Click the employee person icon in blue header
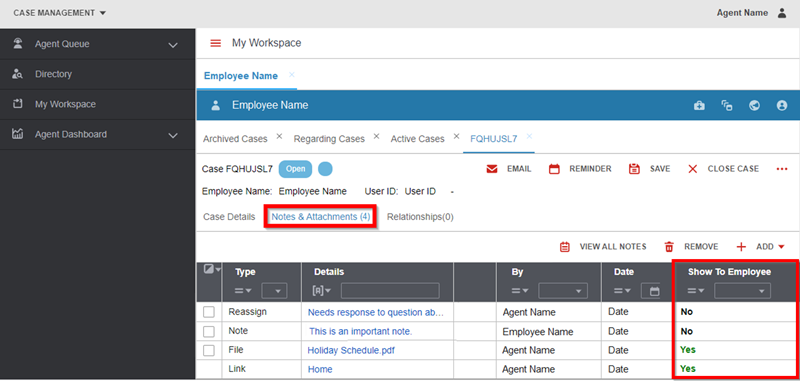Screen dimensions: 800x381 [215, 105]
